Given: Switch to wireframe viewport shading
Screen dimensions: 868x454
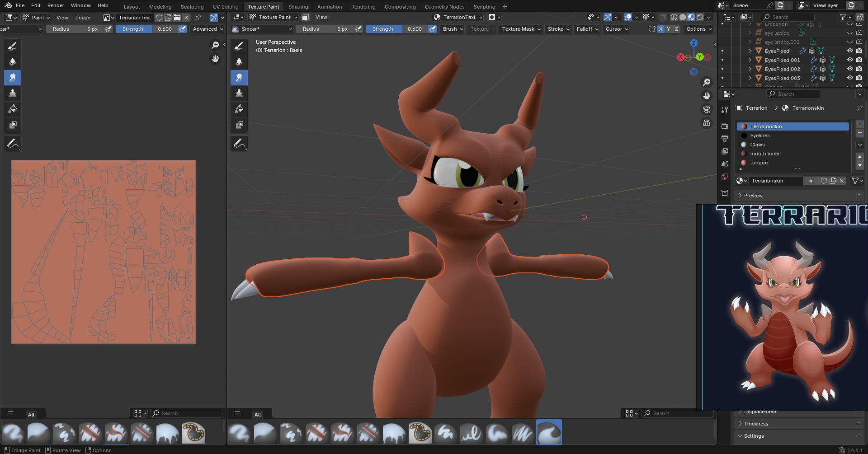Looking at the screenshot, I should (x=674, y=17).
